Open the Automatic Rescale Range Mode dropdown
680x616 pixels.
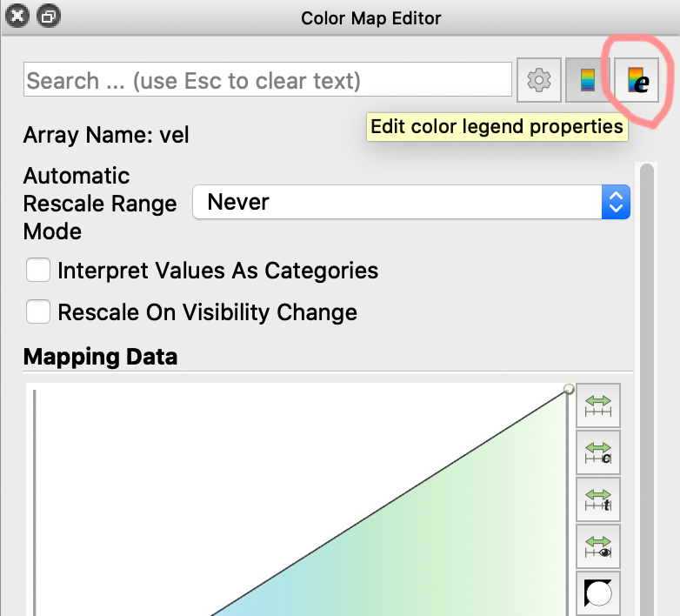411,202
